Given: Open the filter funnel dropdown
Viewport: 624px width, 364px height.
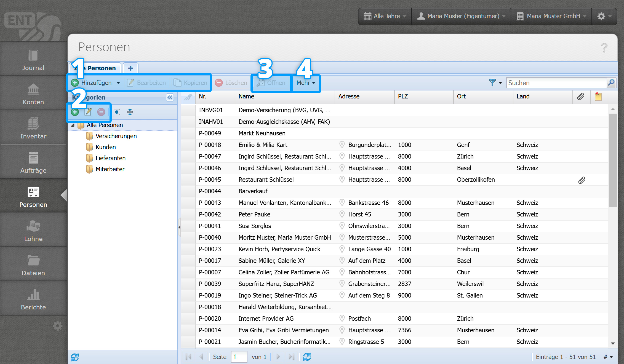Looking at the screenshot, I should click(x=495, y=83).
